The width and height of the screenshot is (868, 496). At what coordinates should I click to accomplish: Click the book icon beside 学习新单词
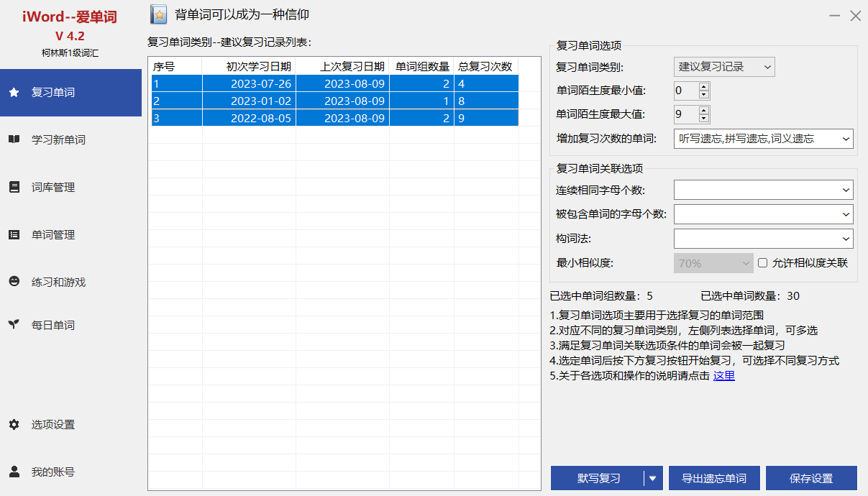[x=14, y=140]
